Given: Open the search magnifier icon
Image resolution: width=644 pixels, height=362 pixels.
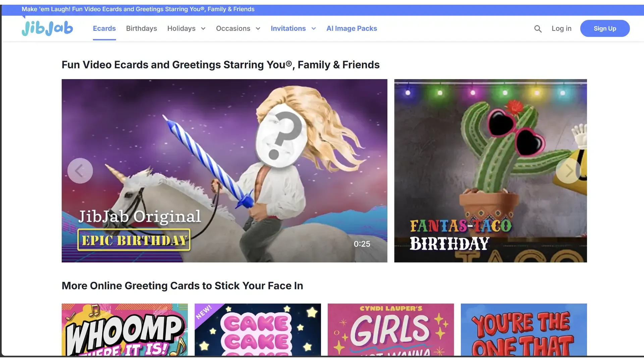Looking at the screenshot, I should 538,29.
